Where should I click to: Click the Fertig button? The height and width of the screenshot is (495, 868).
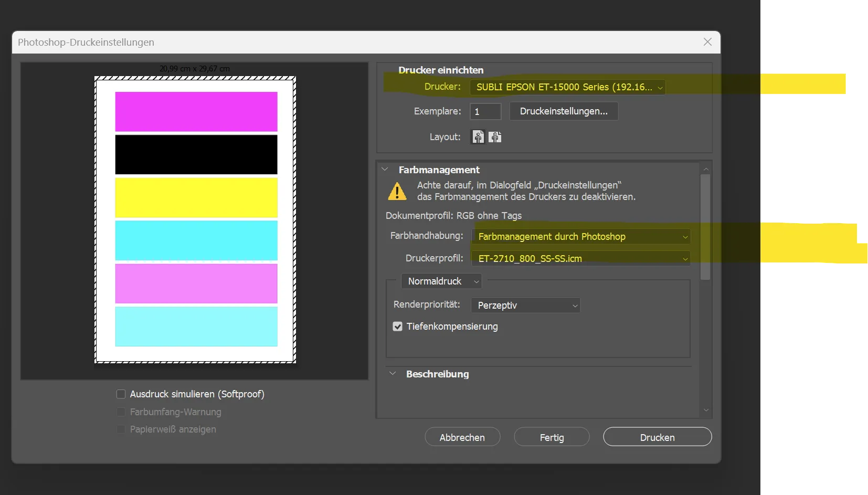click(552, 437)
